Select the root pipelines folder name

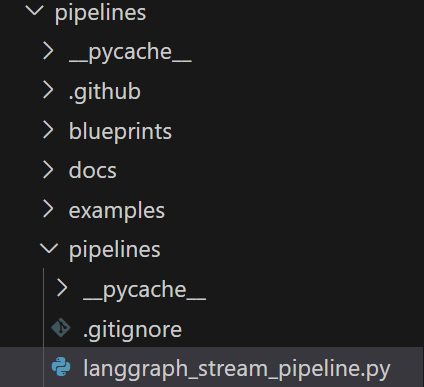pos(100,13)
